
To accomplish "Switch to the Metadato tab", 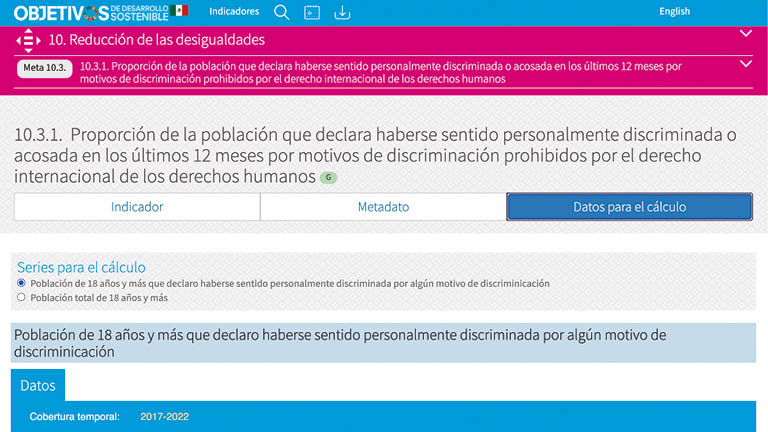I will point(383,207).
